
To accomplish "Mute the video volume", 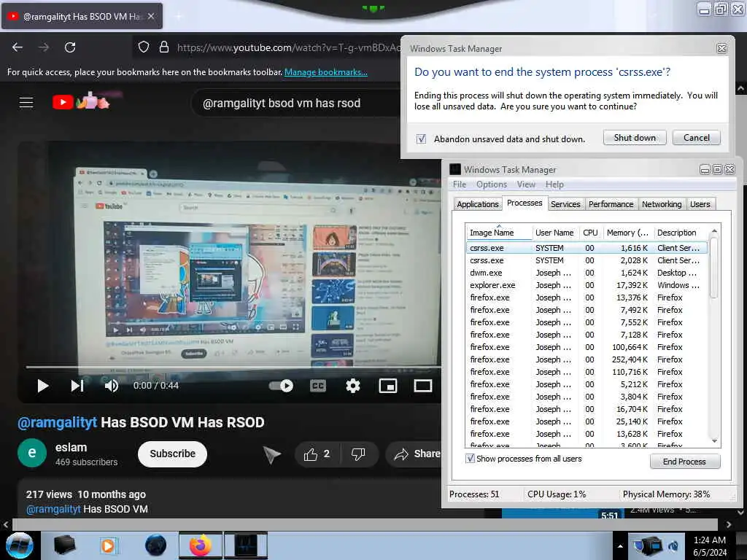I will pos(112,386).
